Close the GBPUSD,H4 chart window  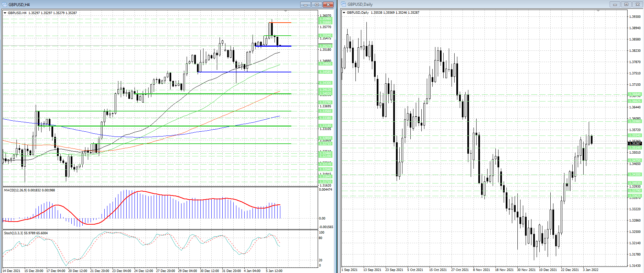328,4
